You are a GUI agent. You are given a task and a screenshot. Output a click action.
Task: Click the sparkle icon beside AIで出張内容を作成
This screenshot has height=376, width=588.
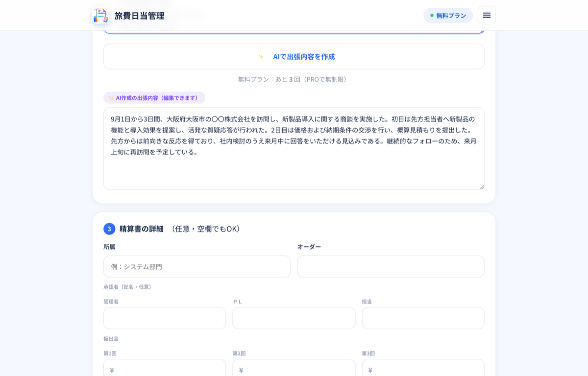point(261,57)
